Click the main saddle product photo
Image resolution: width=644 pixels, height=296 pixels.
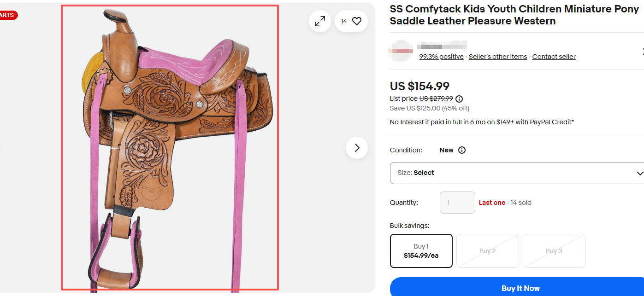[x=170, y=147]
